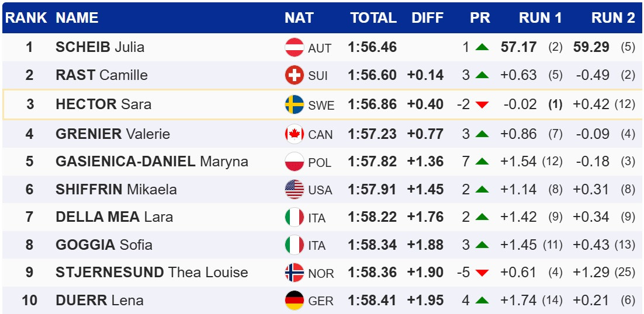The image size is (644, 314).
Task: Click Della Mea's Italy flag icon
Action: coord(295,217)
